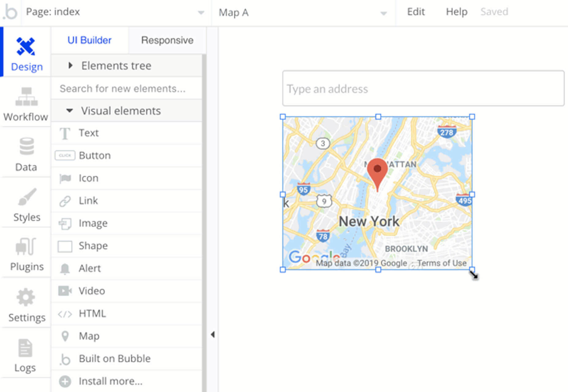Viewport: 568px width, 392px height.
Task: Click the Interstate 278 shield on map
Action: pyautogui.click(x=447, y=132)
